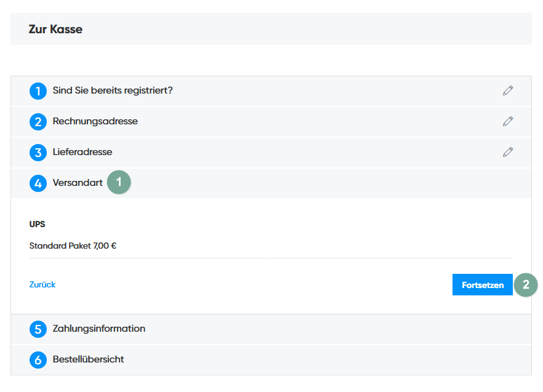
Task: Click green marker 1 next to Versandart
Action: tap(119, 183)
